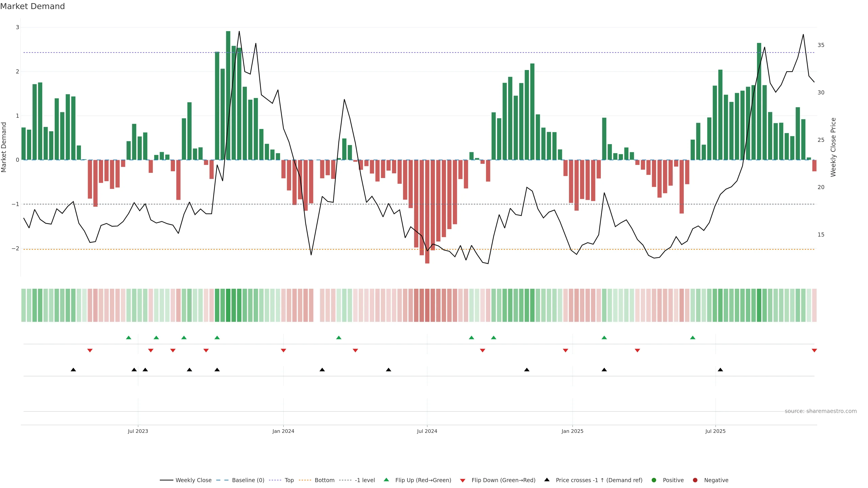The width and height of the screenshot is (868, 488).
Task: Click the green Flip Up legend triangle icon
Action: (x=386, y=480)
